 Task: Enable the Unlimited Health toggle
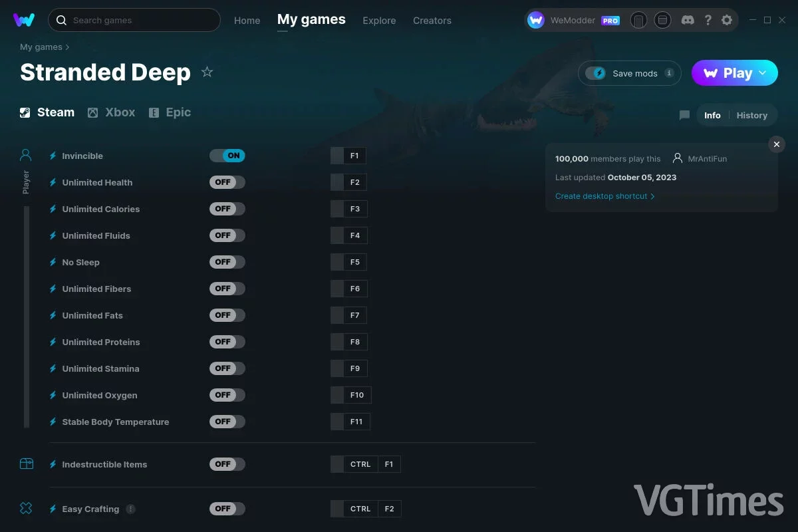227,182
